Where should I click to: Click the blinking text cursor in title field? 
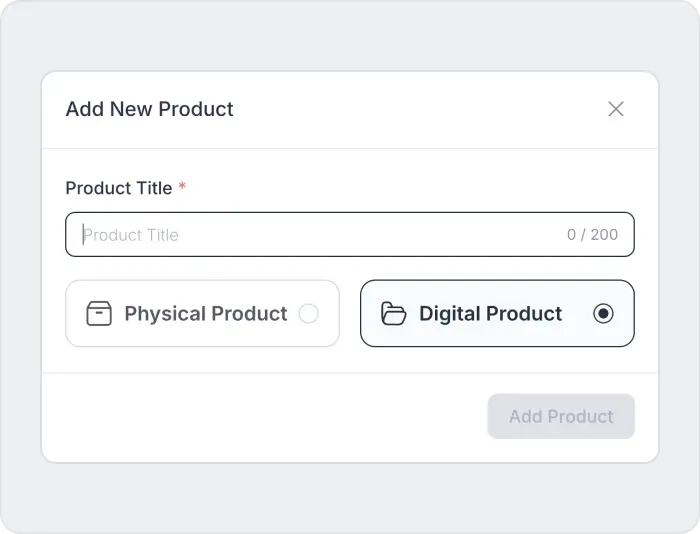click(x=84, y=235)
